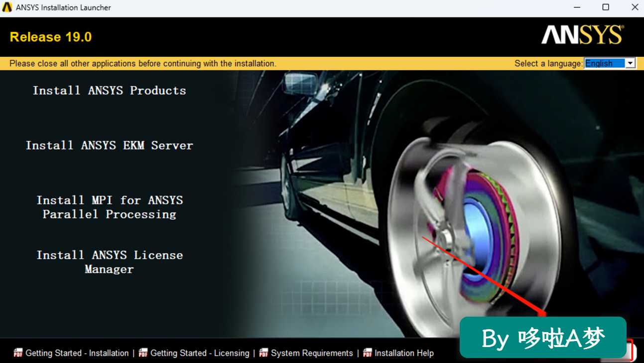Select Install MPI for ANSYS Parallel Processing

tap(110, 207)
